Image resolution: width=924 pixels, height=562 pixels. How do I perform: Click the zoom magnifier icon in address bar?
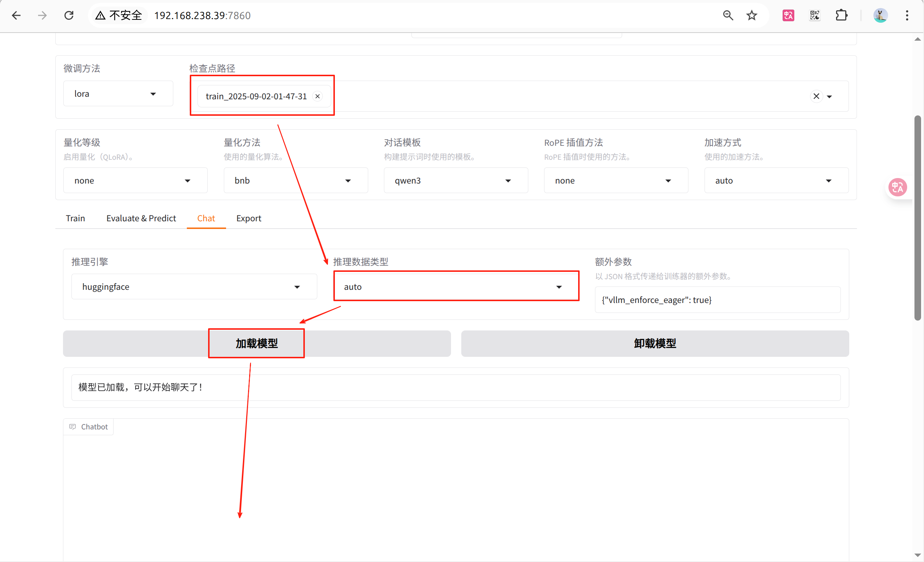728,15
